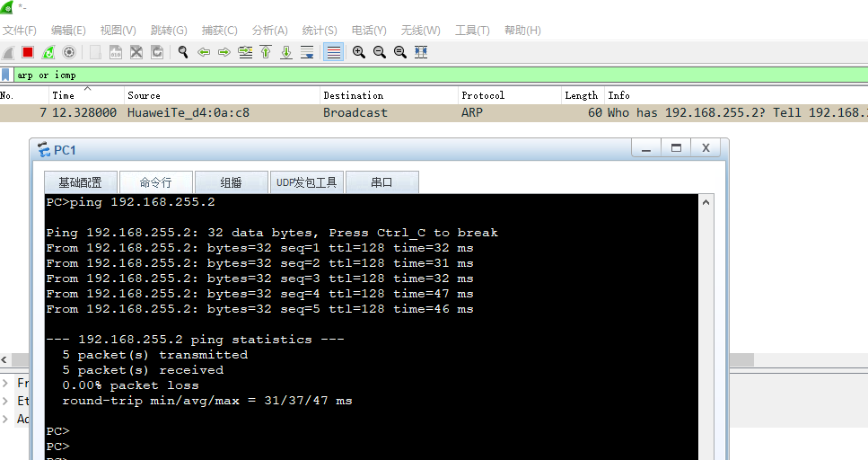868x460 pixels.
Task: Toggle auto scroll during live capture
Action: point(307,52)
